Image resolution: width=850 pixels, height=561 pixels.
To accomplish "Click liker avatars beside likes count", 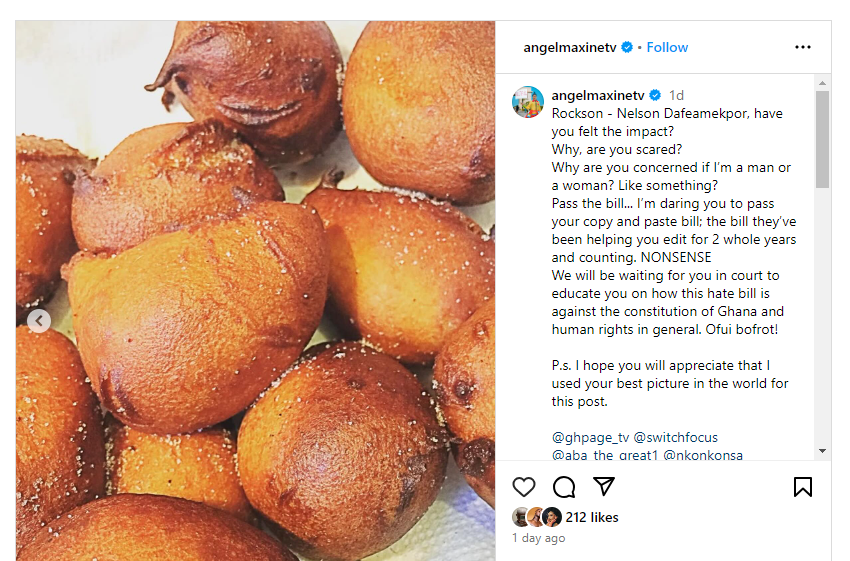I will [537, 517].
